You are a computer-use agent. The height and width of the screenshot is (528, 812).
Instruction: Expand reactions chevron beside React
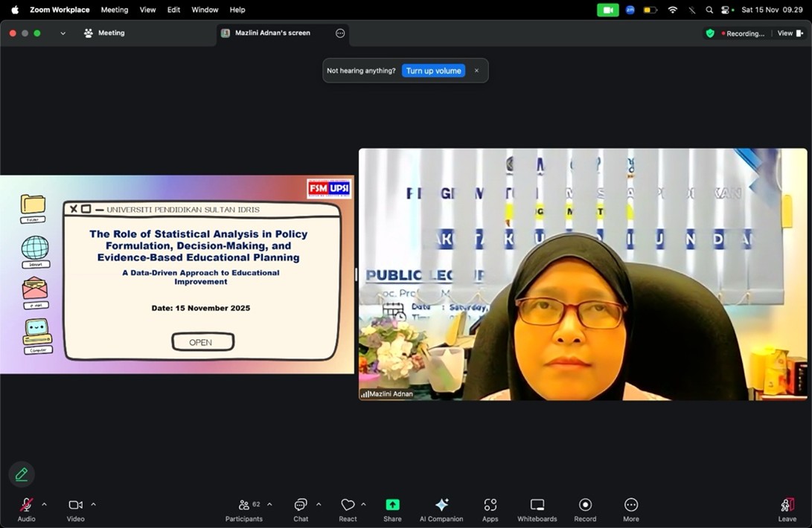coord(363,504)
